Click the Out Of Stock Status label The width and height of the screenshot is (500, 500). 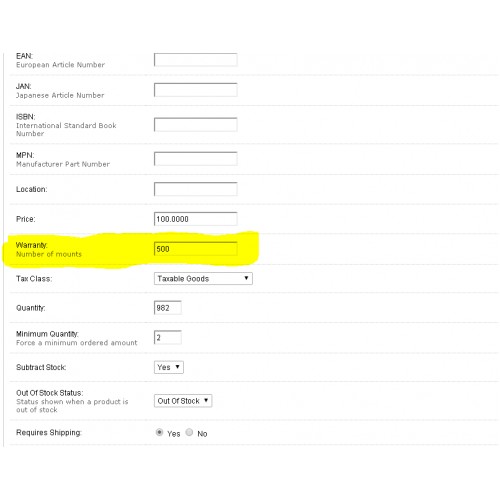click(x=50, y=393)
